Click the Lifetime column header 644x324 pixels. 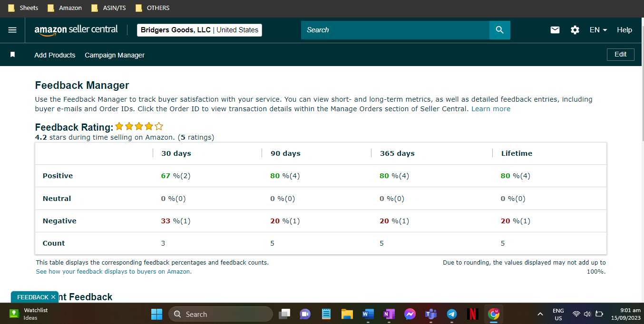pos(517,153)
